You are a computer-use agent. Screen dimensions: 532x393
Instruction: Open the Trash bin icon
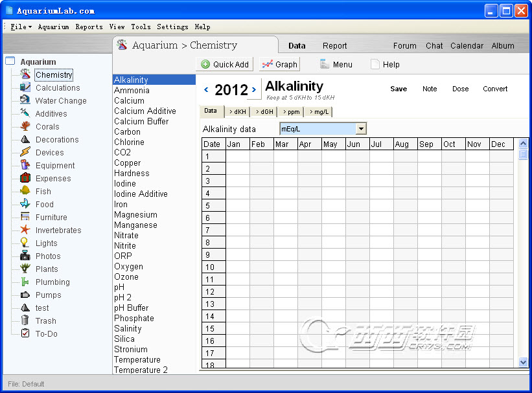pos(25,320)
